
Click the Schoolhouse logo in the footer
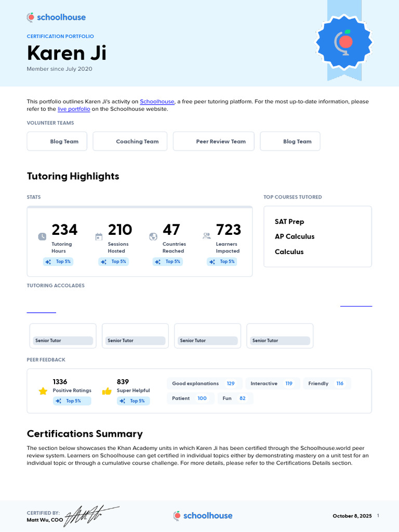point(203,516)
